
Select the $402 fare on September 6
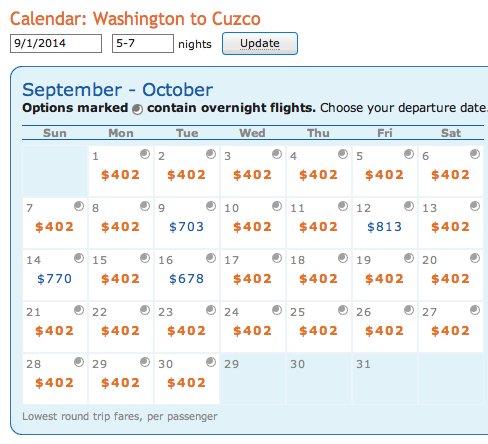[450, 175]
